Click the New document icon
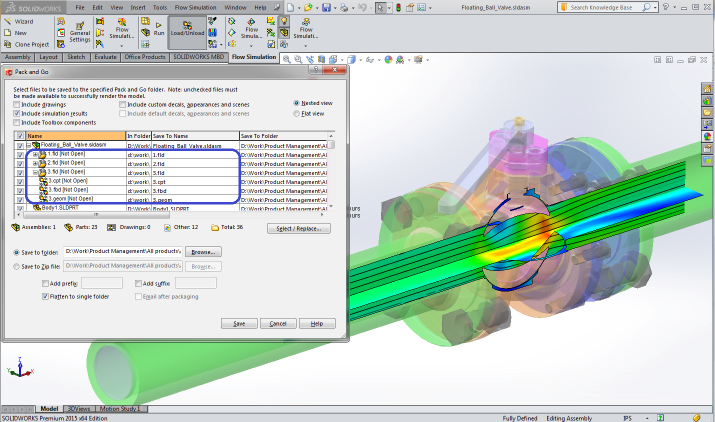 pyautogui.click(x=290, y=8)
